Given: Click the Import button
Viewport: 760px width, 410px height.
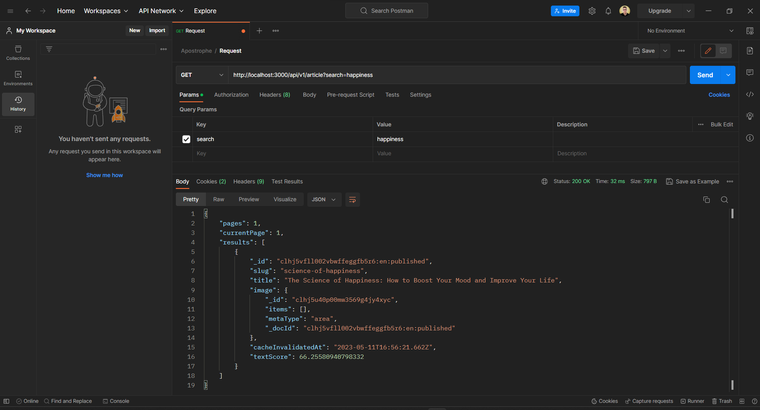Looking at the screenshot, I should pyautogui.click(x=157, y=31).
